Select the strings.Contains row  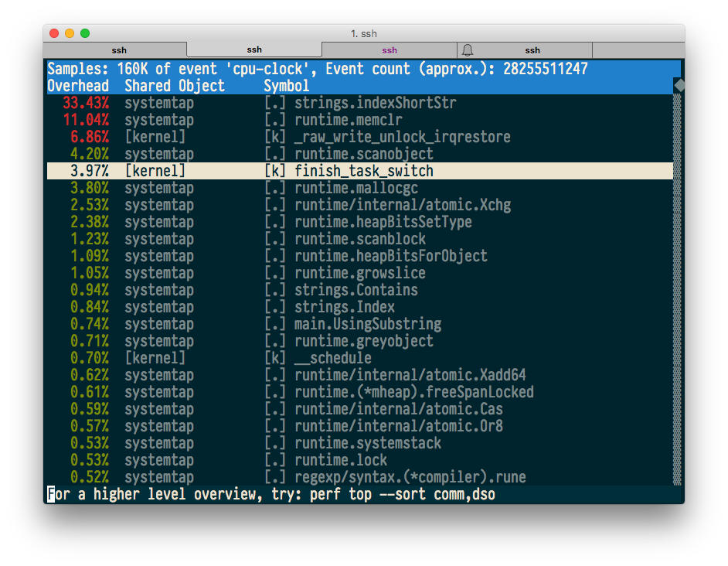pyautogui.click(x=360, y=290)
